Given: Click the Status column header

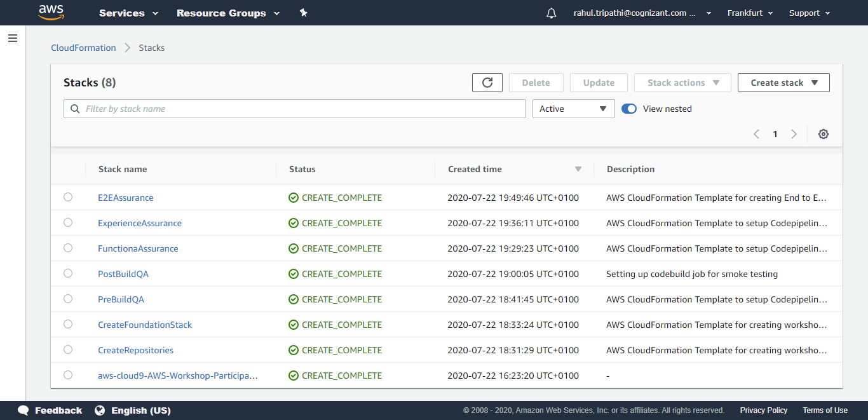Looking at the screenshot, I should [x=302, y=169].
